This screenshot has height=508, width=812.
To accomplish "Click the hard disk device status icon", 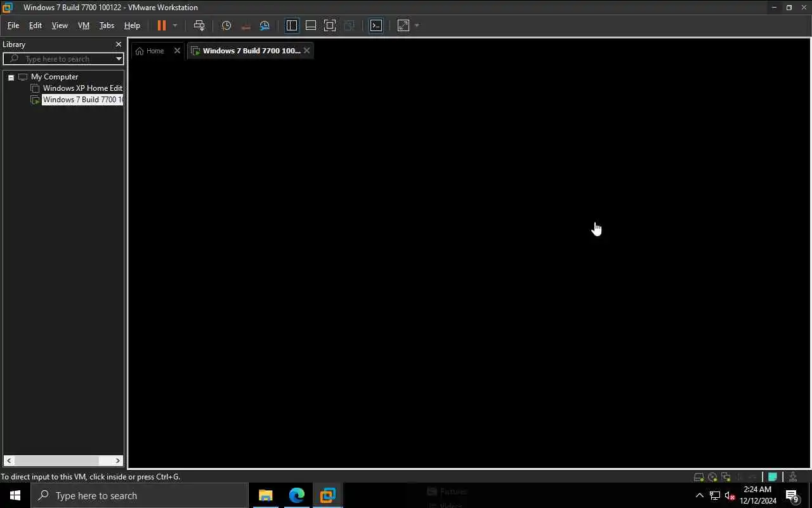I will (x=698, y=477).
